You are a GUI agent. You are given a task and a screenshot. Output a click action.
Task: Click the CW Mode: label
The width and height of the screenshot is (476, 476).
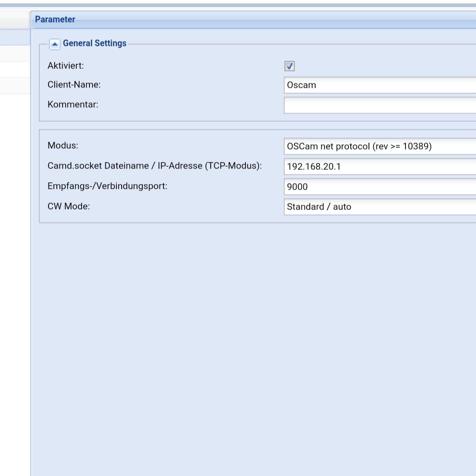coord(69,206)
